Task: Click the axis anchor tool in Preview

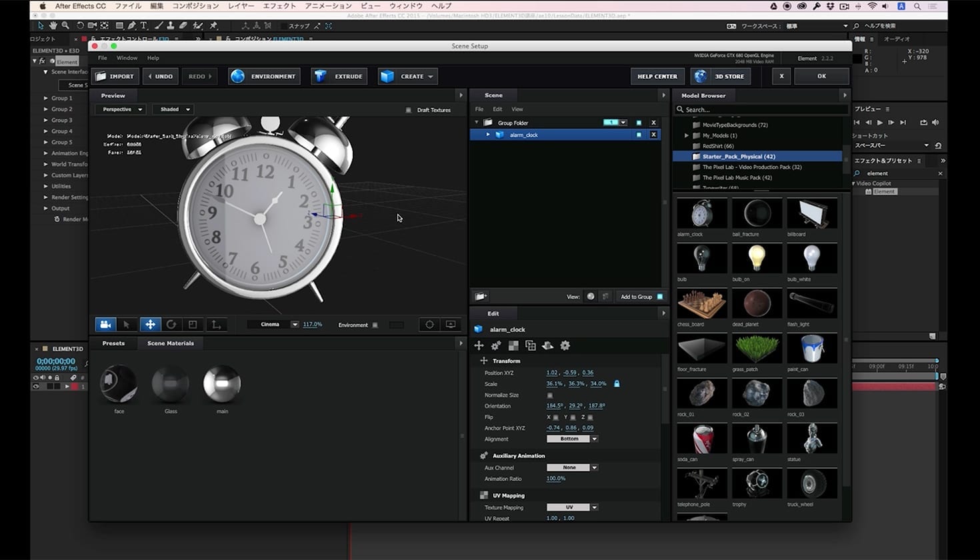Action: tap(215, 325)
